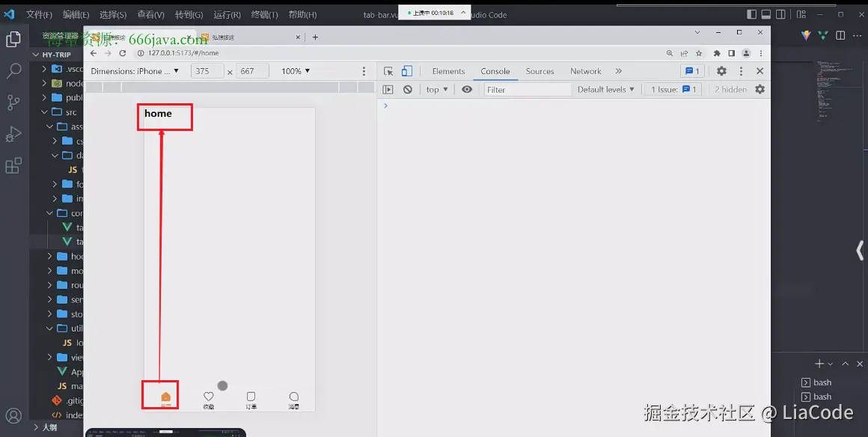
Task: Show the console sidebar
Action: tap(388, 89)
